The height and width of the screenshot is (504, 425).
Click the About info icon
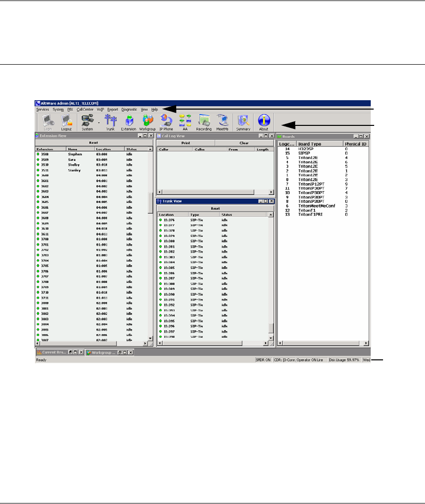[x=264, y=123]
